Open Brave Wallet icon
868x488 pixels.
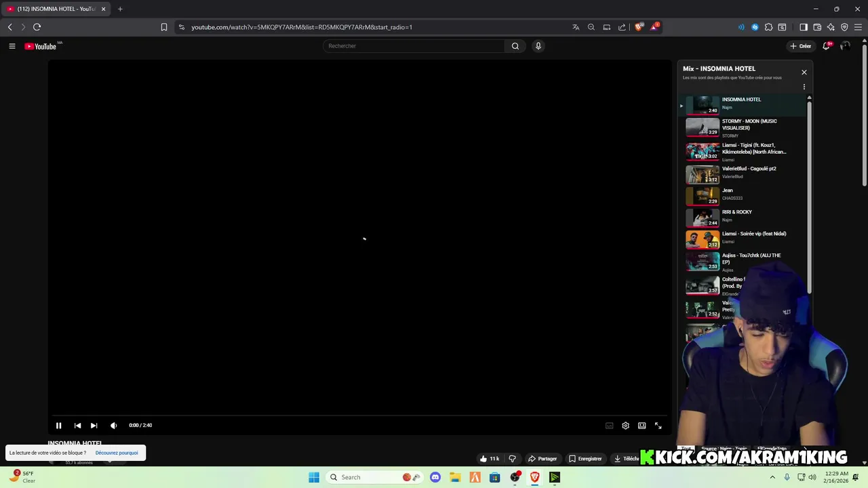pos(817,27)
